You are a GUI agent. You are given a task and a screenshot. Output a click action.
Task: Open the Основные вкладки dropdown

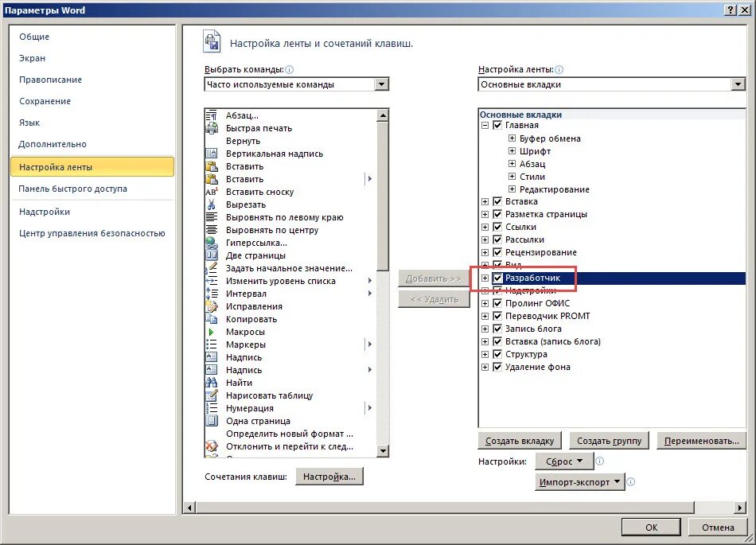click(x=738, y=84)
